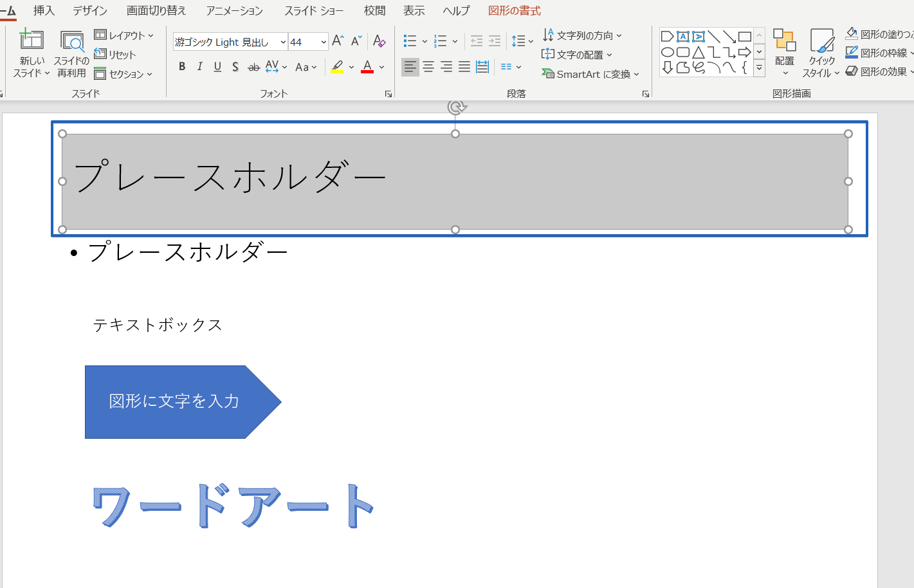Image resolution: width=914 pixels, height=588 pixels.
Task: Toggle text shadow (S)
Action: pyautogui.click(x=235, y=67)
